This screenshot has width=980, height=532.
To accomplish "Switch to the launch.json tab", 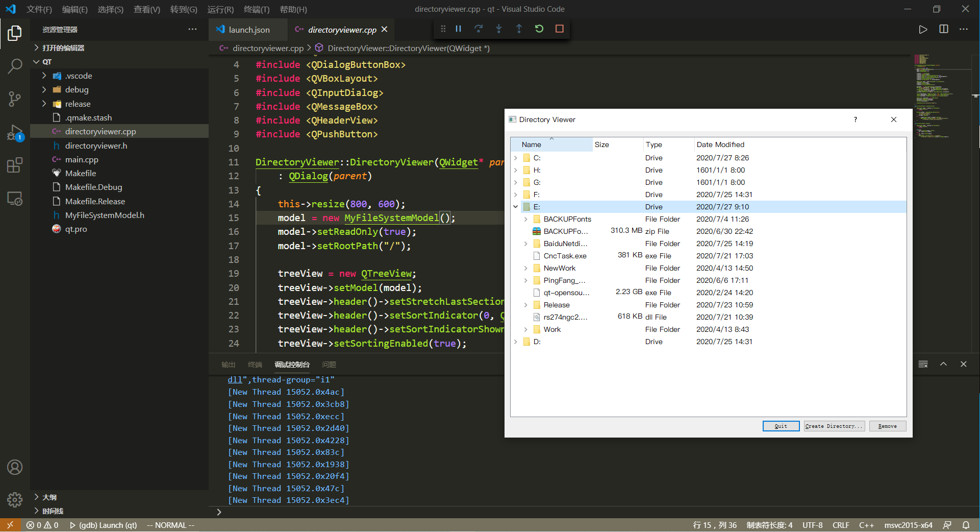I will tap(248, 30).
